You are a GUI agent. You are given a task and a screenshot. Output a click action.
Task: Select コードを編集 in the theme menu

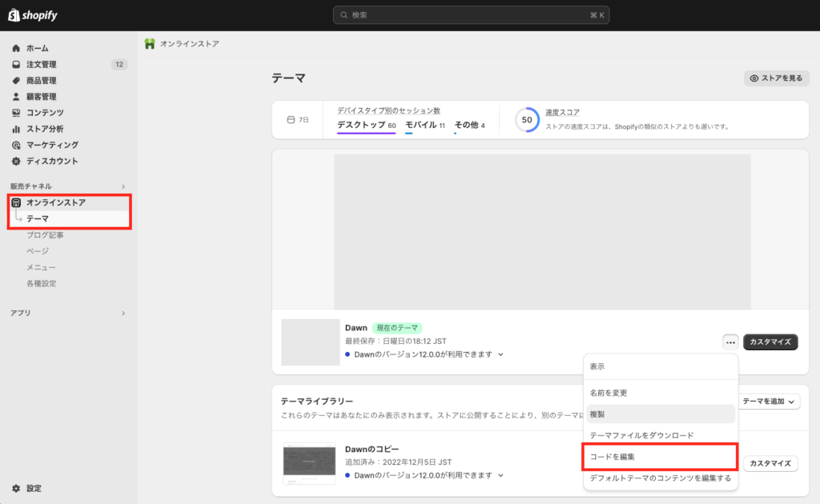pos(661,457)
